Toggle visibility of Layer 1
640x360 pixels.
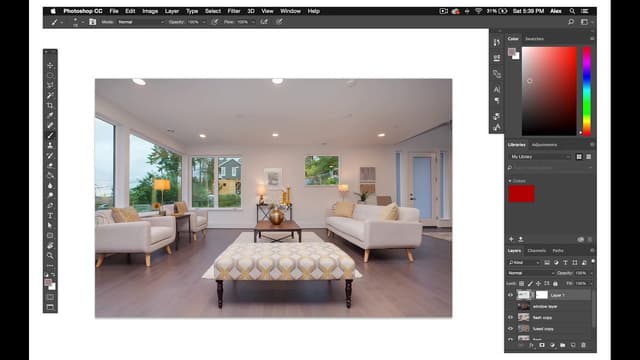[x=510, y=295]
